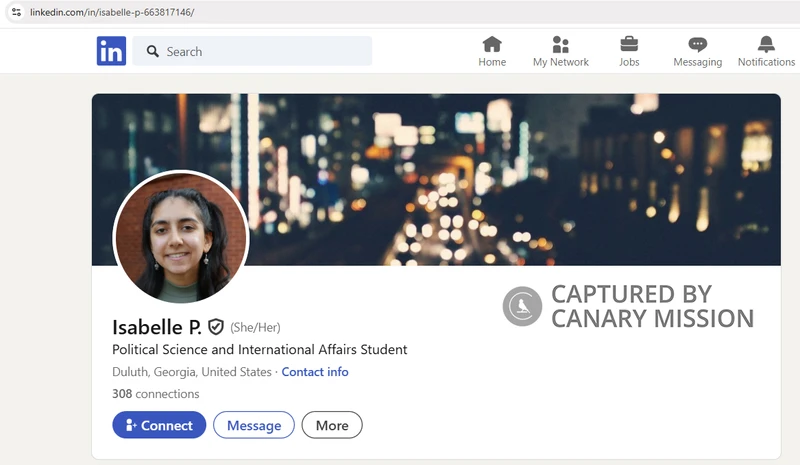Focus the LinkedIn Search field
This screenshot has width=800, height=465.
coord(252,51)
